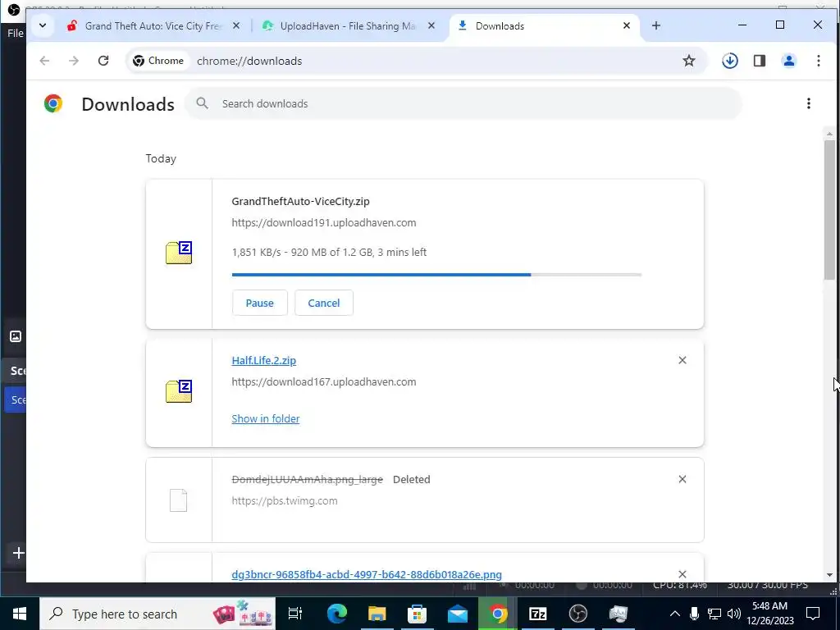Image resolution: width=840 pixels, height=630 pixels.
Task: Click the 'Today' date heading
Action: coord(161,158)
